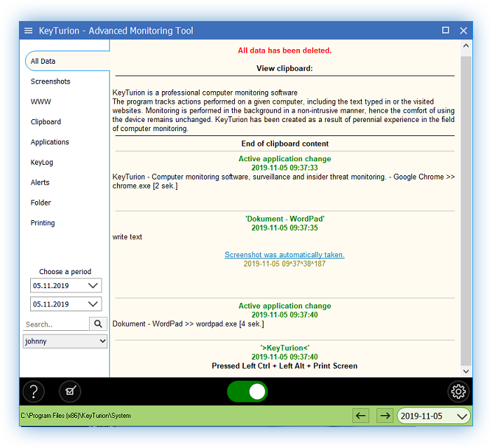Open the Printing section
Viewport: 492px width, 448px height.
[43, 223]
